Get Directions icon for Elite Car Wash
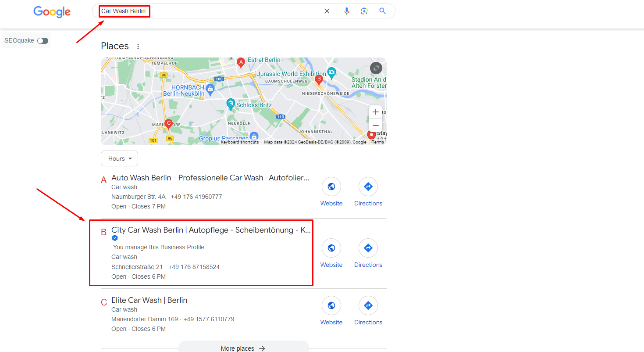 368,306
